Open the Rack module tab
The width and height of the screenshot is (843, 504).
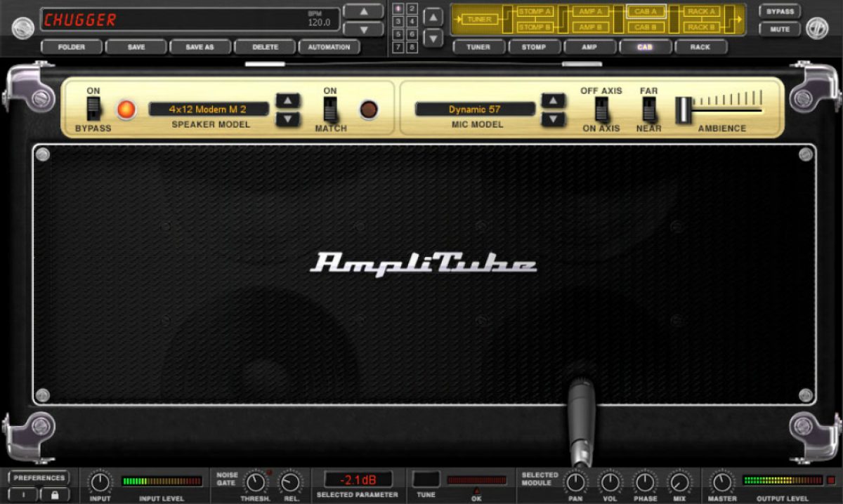700,47
